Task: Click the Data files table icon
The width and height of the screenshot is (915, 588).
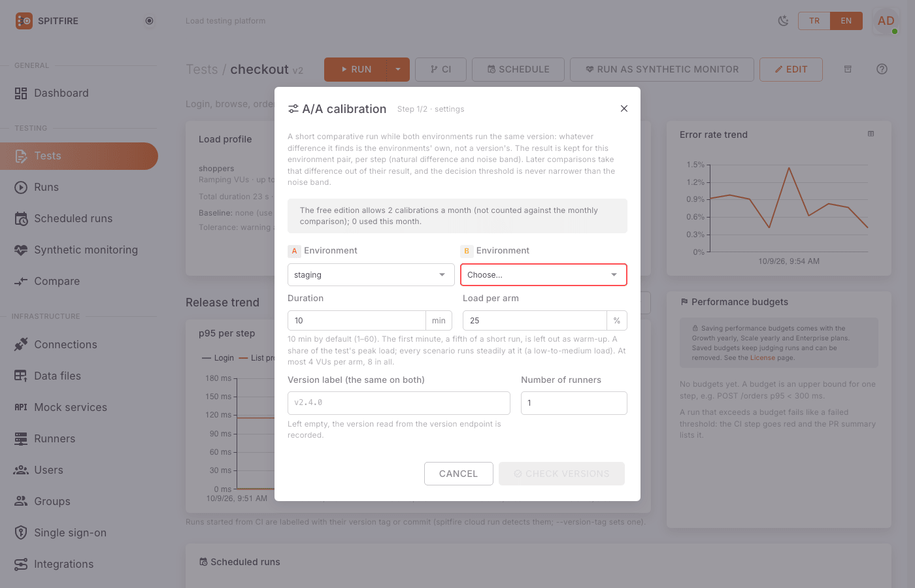Action: pos(21,376)
